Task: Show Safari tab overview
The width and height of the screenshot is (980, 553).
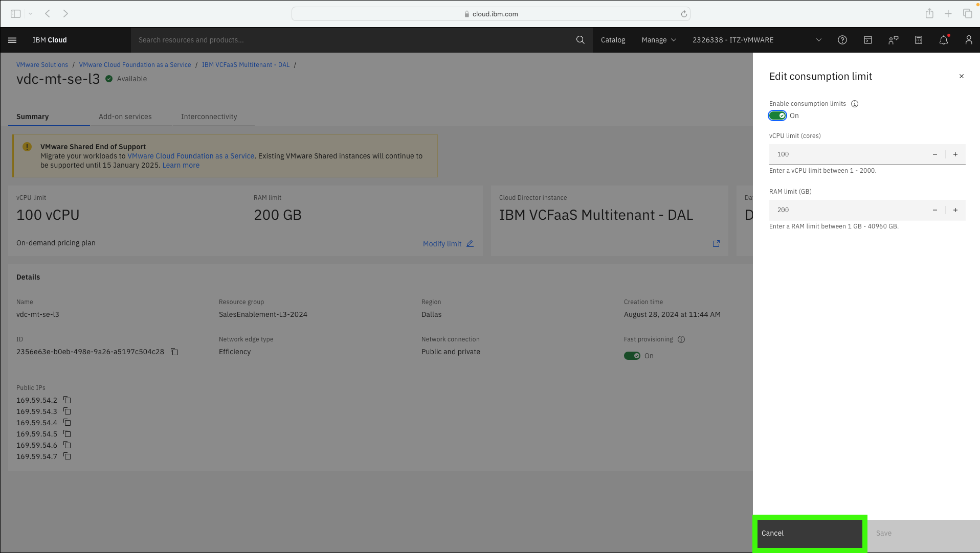Action: 967,14
